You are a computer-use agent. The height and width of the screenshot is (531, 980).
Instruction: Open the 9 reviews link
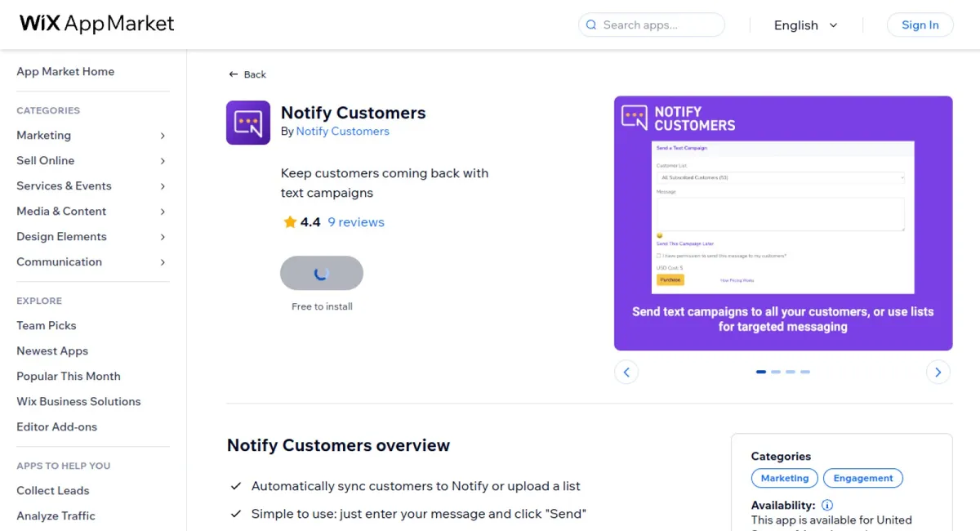(356, 222)
